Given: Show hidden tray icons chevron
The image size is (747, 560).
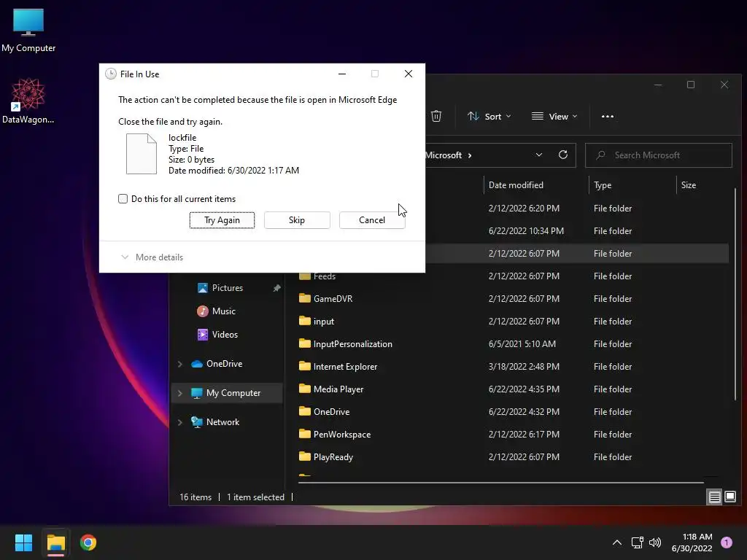Looking at the screenshot, I should tap(617, 542).
